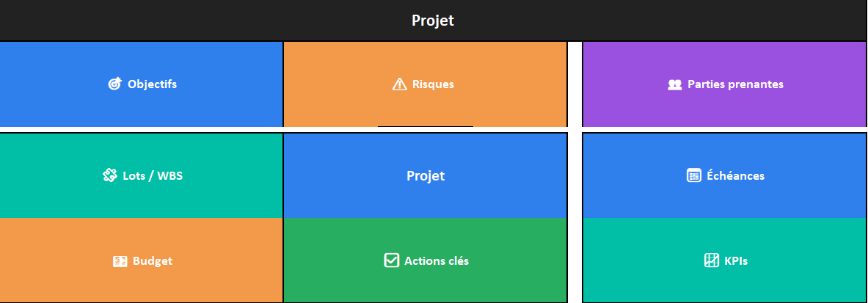The height and width of the screenshot is (303, 868).
Task: Open the KPIs text label
Action: click(x=736, y=260)
